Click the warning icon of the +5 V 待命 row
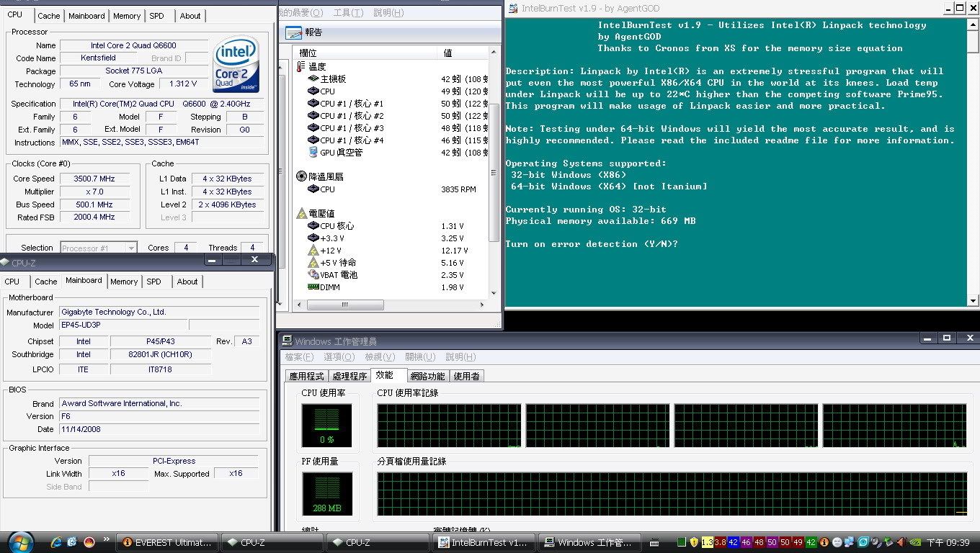980x553 pixels. click(x=313, y=262)
